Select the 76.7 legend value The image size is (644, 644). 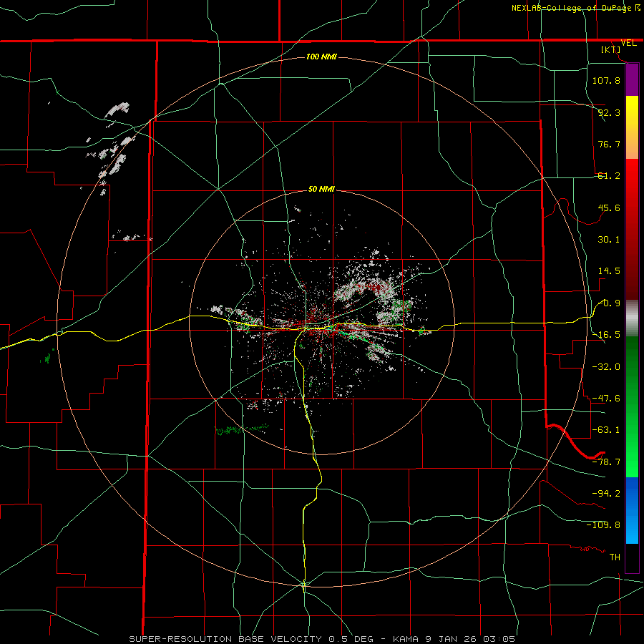[x=609, y=144]
